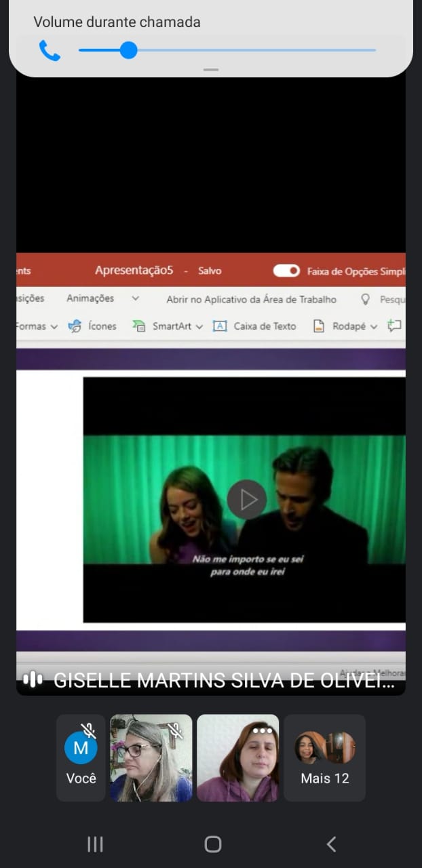Expand the chevron next to Animações
The height and width of the screenshot is (868, 422).
135,298
